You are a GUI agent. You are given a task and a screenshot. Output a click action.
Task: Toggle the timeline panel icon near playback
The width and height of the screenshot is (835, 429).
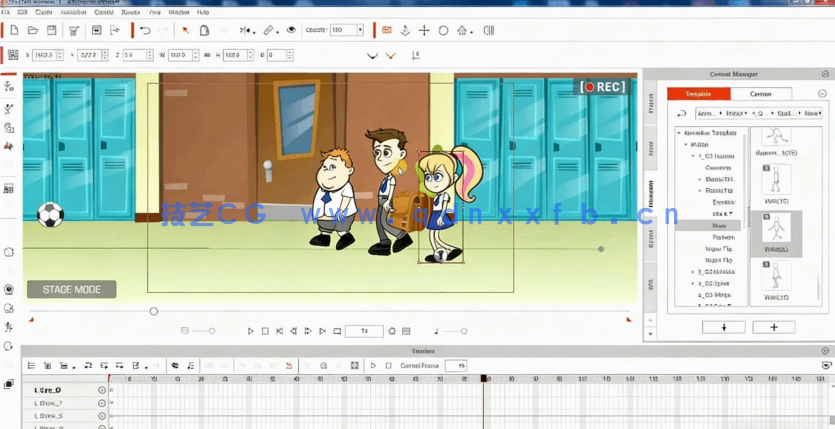(406, 331)
